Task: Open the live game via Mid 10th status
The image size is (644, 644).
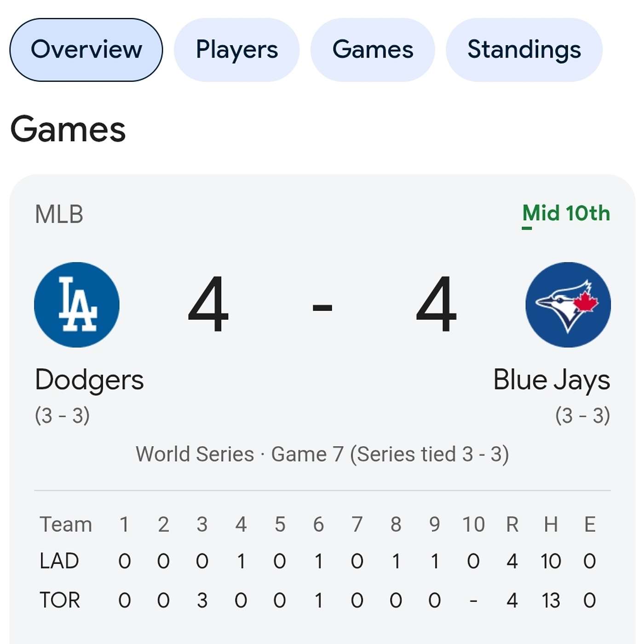Action: click(x=566, y=213)
